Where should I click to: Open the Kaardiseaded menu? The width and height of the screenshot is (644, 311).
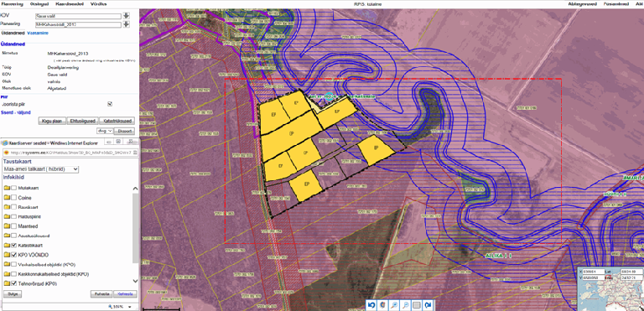70,3
